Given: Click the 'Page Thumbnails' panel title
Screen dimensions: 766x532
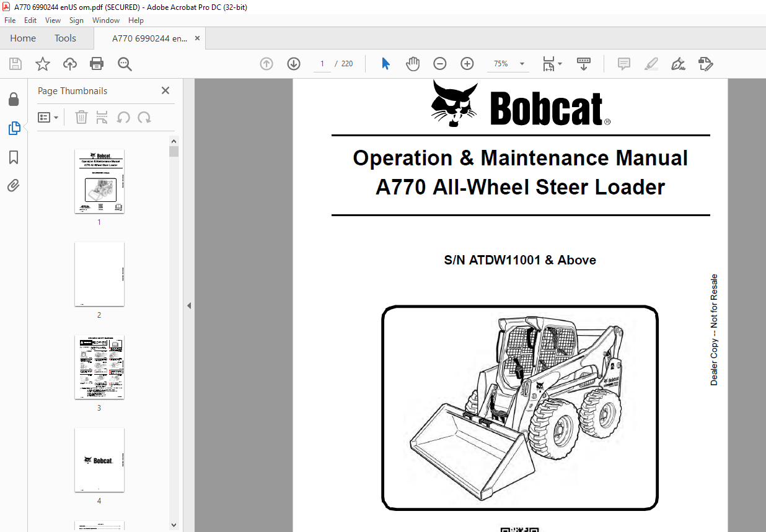Looking at the screenshot, I should click(73, 91).
